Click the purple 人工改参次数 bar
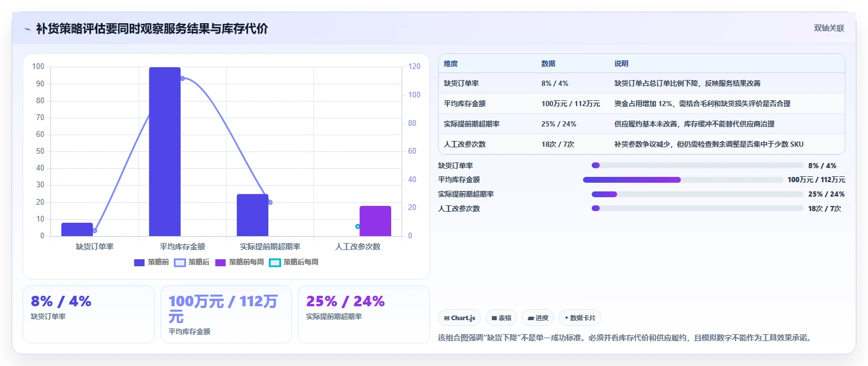868x366 pixels. pyautogui.click(x=375, y=221)
